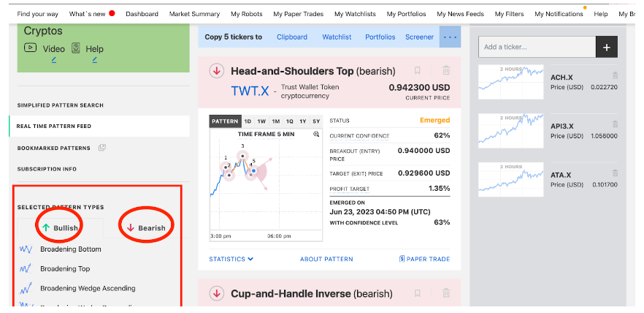Open the ACH.X 2-hour chart thumbnail
Viewport: 644px width, 313px height.
(511, 82)
